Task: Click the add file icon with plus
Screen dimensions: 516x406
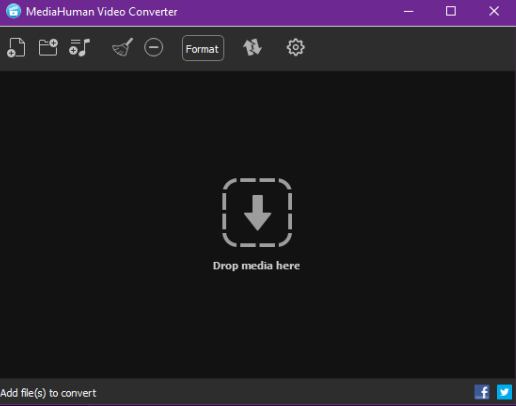Action: (x=16, y=48)
